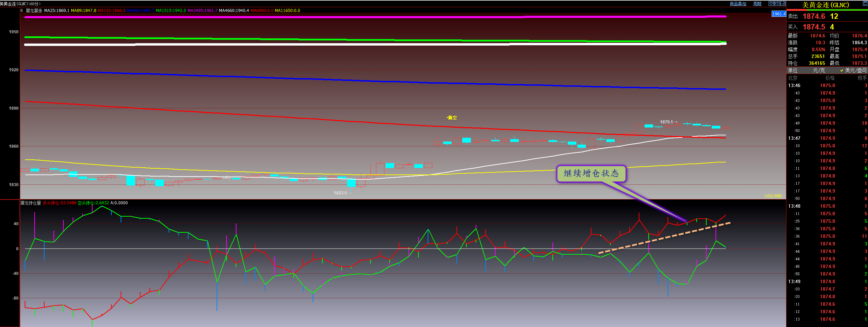Click the MA89:1847.8 indicator label

pos(84,11)
